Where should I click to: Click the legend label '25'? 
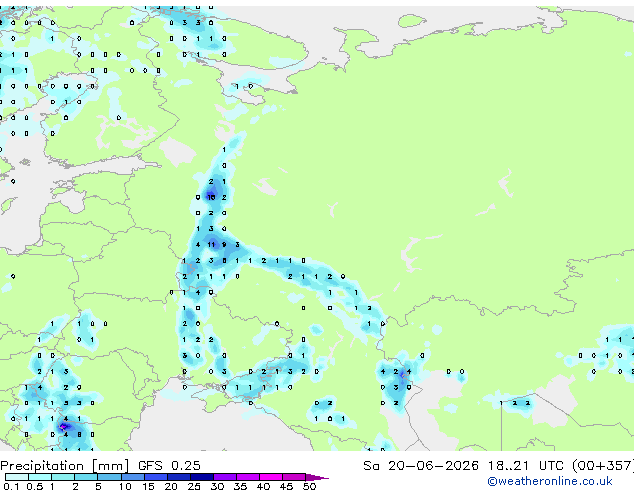(194, 486)
